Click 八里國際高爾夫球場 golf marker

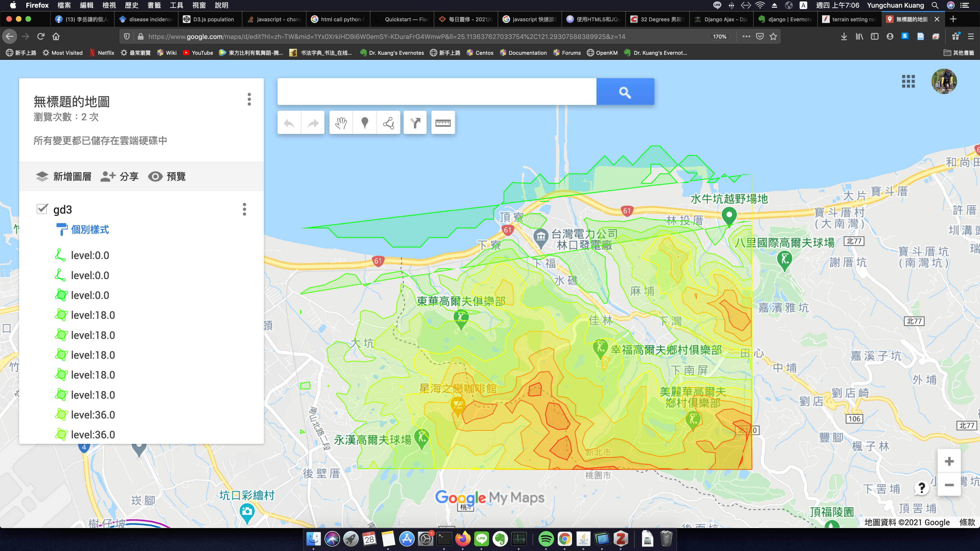[x=785, y=260]
